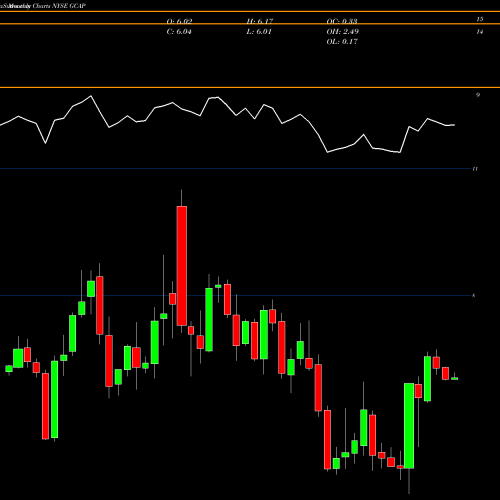Image resolution: width=500 pixels, height=500 pixels.
Task: Select the low value 'L: 6.01'
Action: tap(259, 32)
